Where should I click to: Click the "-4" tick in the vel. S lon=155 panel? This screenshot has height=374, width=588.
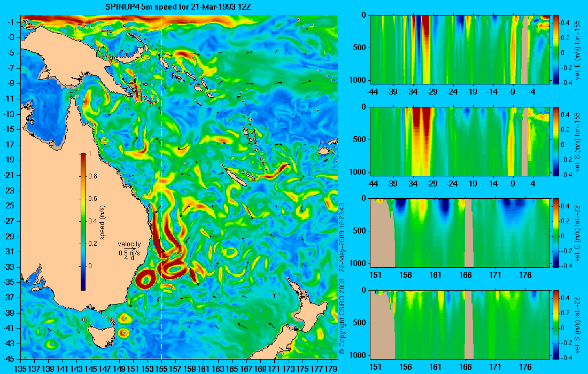click(532, 183)
